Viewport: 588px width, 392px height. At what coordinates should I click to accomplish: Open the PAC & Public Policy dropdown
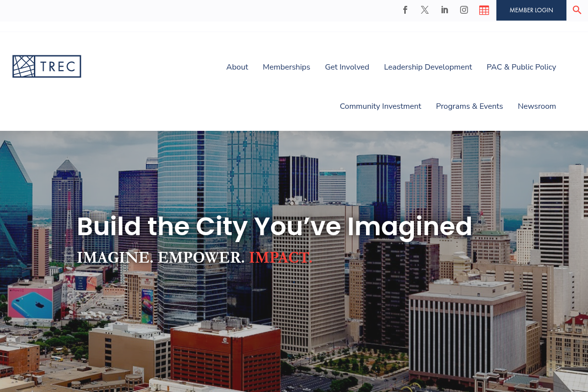[x=521, y=67]
